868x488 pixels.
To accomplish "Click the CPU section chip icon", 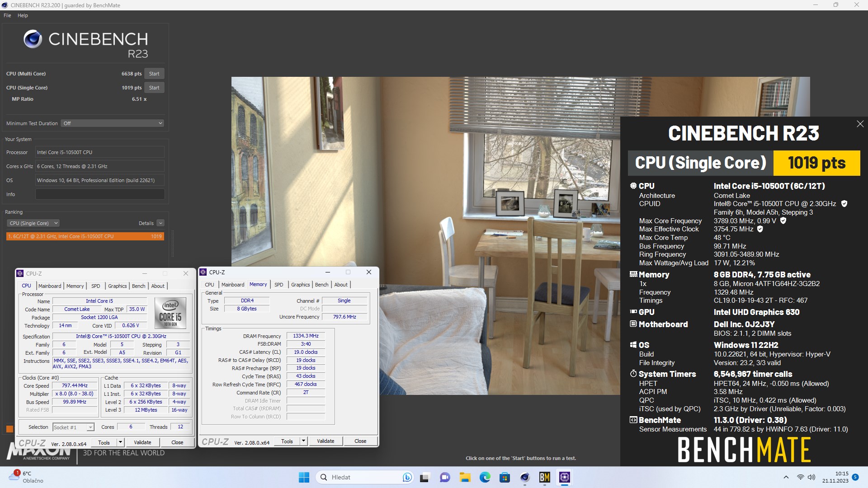I will point(633,186).
